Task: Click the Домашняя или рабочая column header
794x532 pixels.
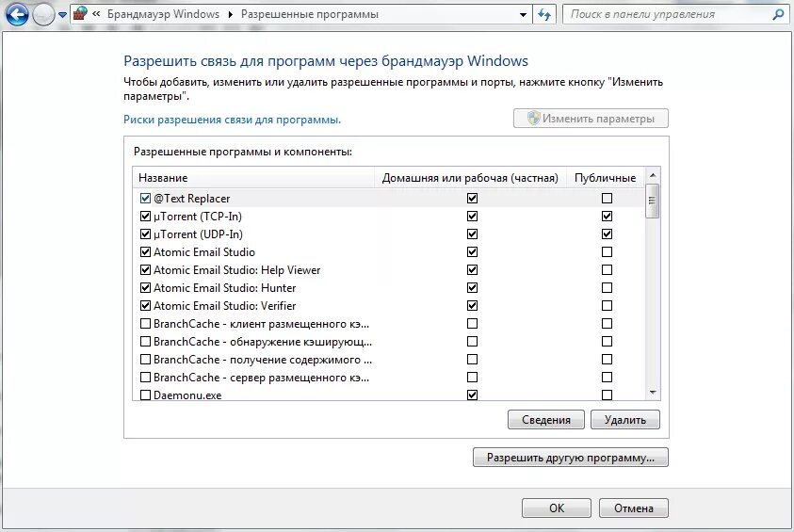Action: point(470,178)
